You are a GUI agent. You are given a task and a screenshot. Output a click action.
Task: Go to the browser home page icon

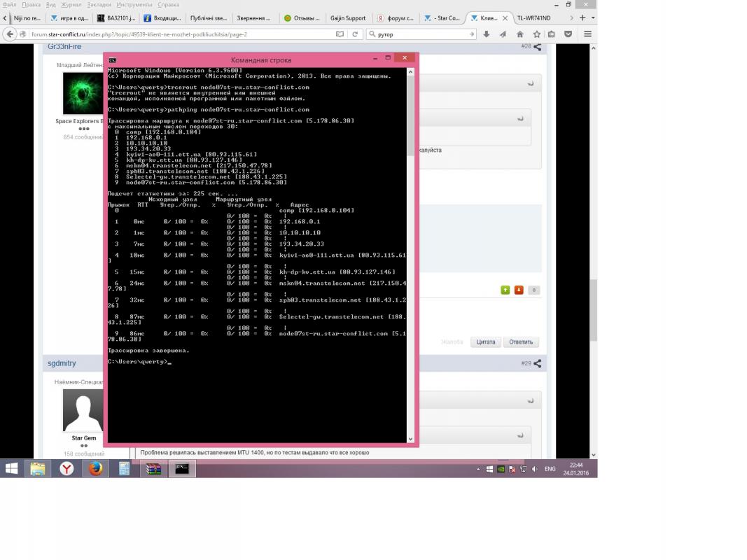(x=519, y=34)
